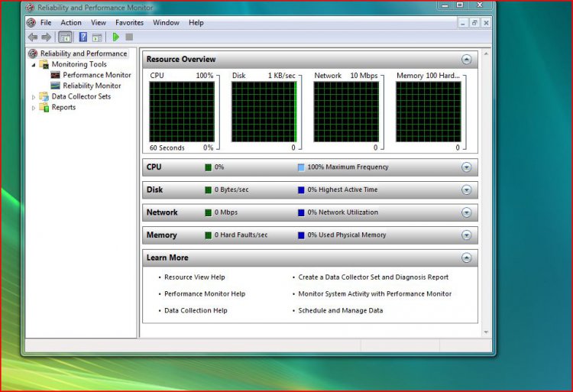Screen dimensions: 573x392
Task: Click the '60 Seconds' label under CPU graph
Action: (167, 148)
